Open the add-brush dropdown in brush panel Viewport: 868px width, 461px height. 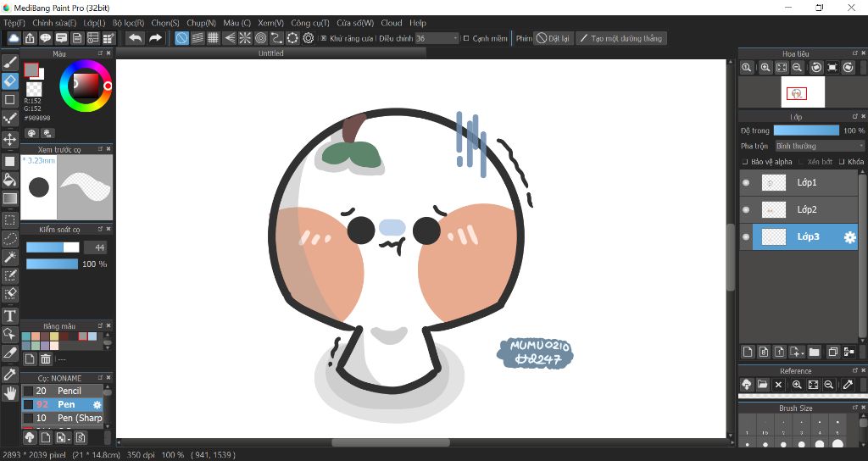(70, 438)
